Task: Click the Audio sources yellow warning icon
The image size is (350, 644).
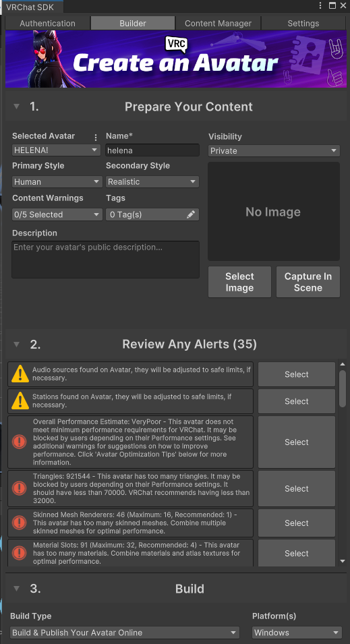Action: pyautogui.click(x=20, y=374)
